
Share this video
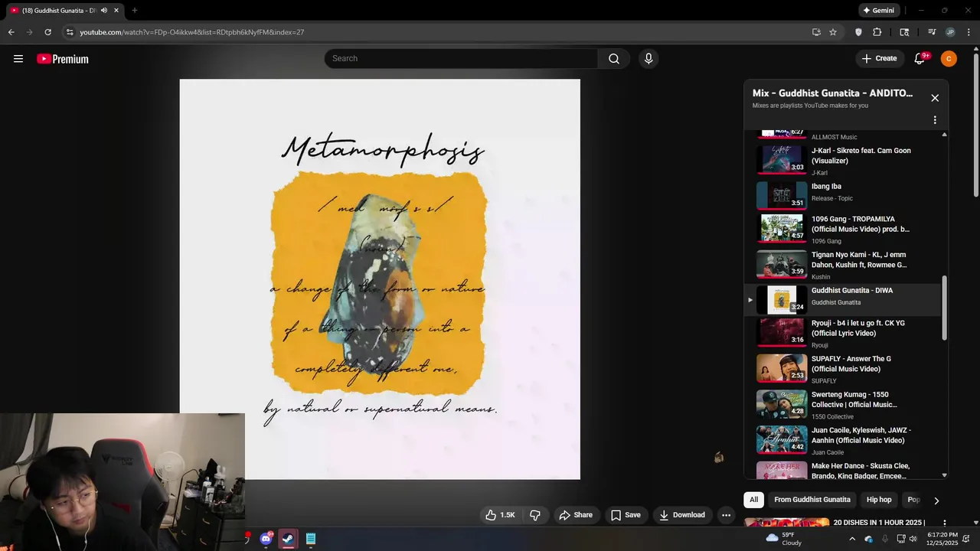coord(576,515)
